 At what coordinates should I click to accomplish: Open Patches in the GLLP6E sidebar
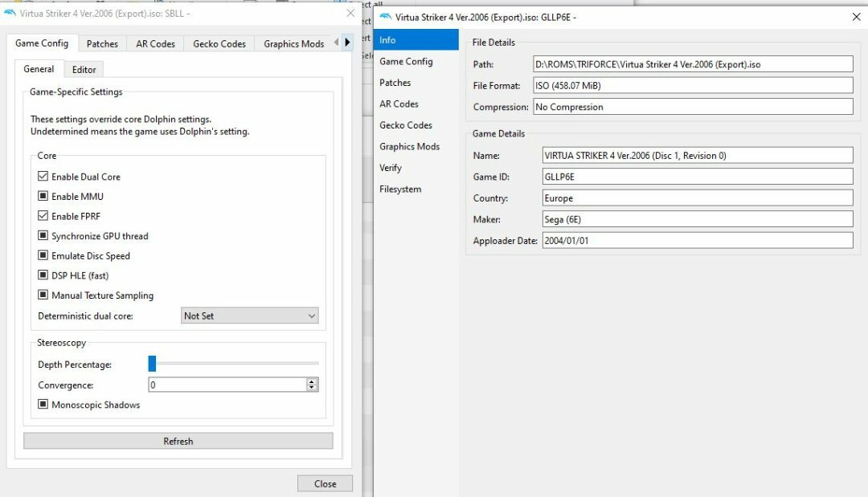pos(416,83)
